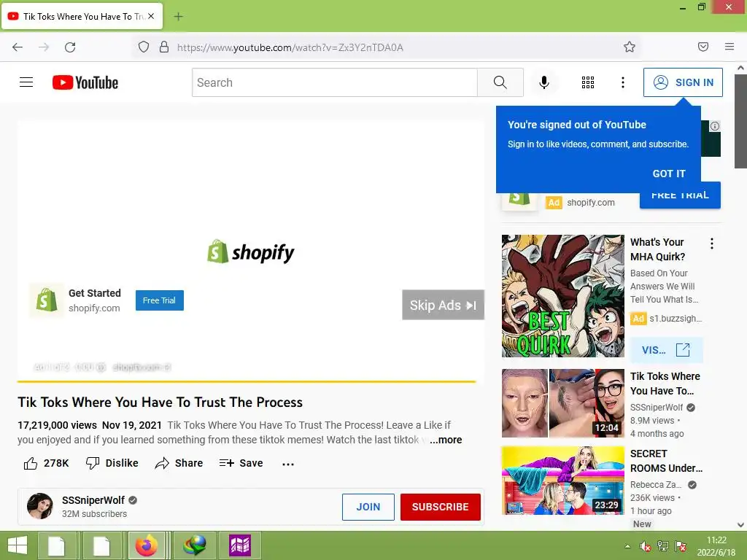Screen dimensions: 747x560
Task: Open the SSSniperWolf channel name link
Action: tap(93, 500)
